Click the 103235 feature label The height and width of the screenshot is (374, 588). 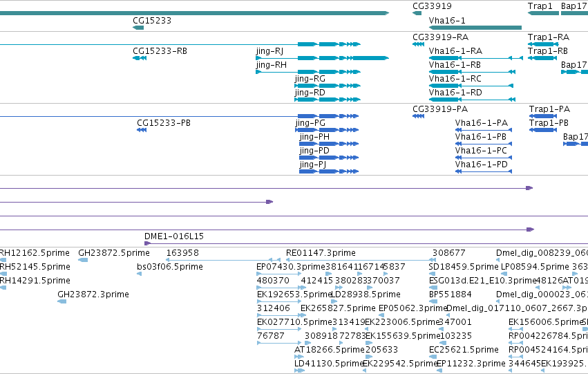point(455,336)
